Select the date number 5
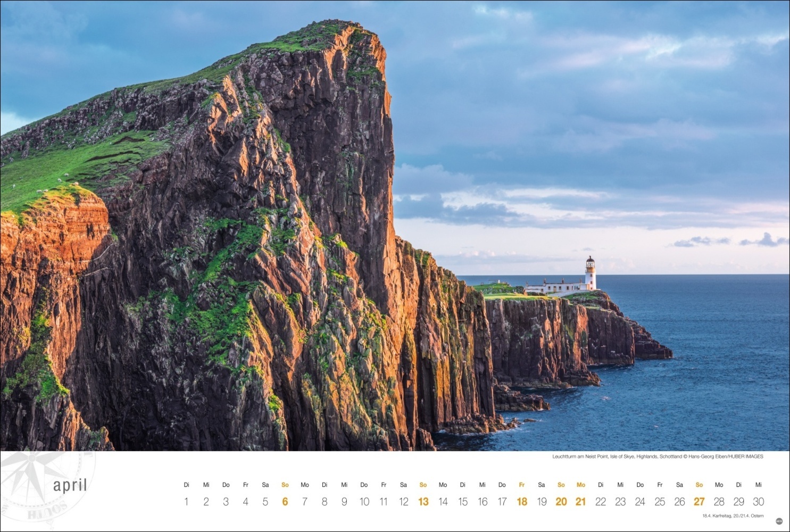This screenshot has width=790, height=532. (x=265, y=502)
